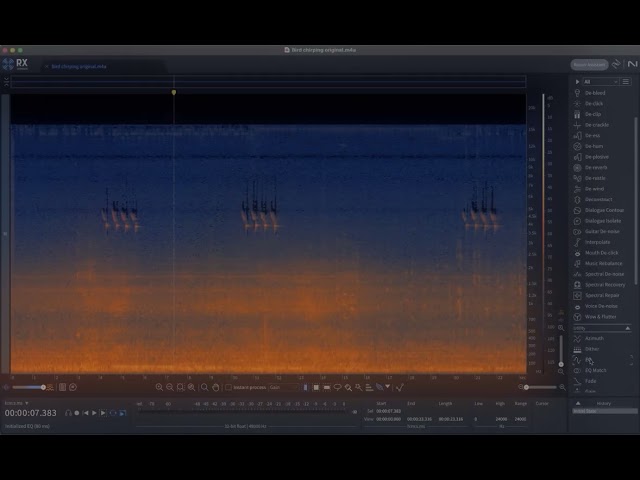Open the Dialogue Isolate module

tap(603, 221)
